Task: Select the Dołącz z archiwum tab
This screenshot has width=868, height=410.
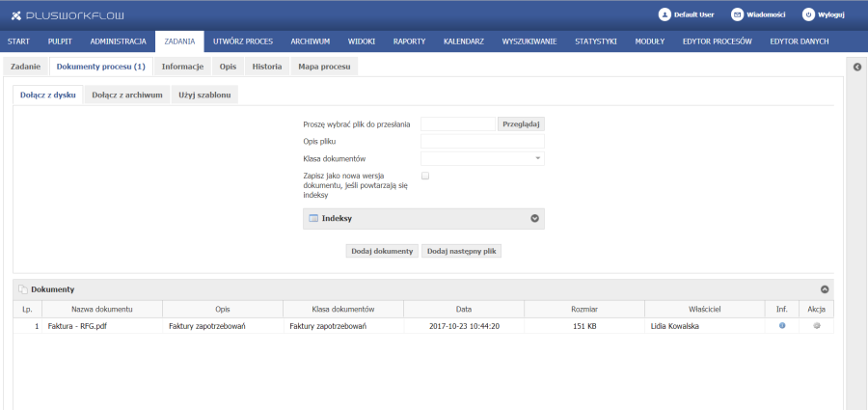Action: click(127, 95)
